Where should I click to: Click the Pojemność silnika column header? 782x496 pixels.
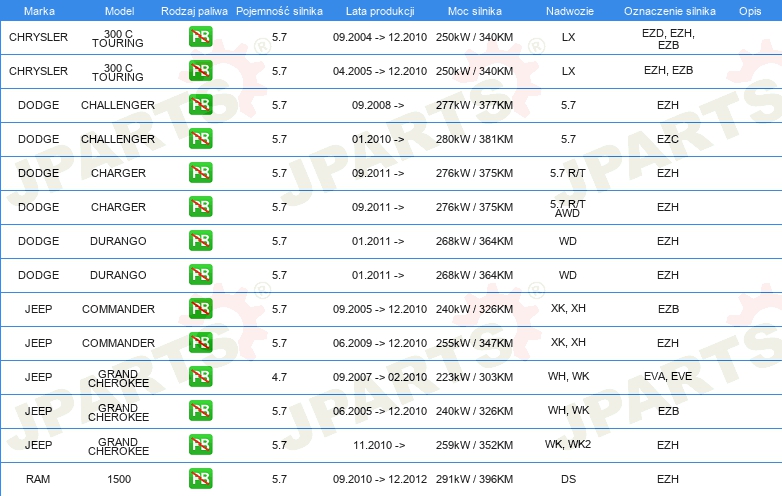(x=279, y=9)
